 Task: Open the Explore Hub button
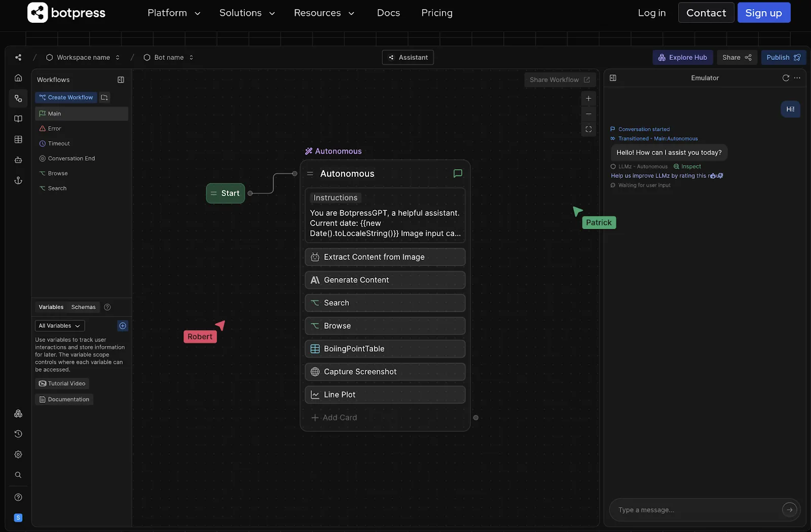click(683, 57)
